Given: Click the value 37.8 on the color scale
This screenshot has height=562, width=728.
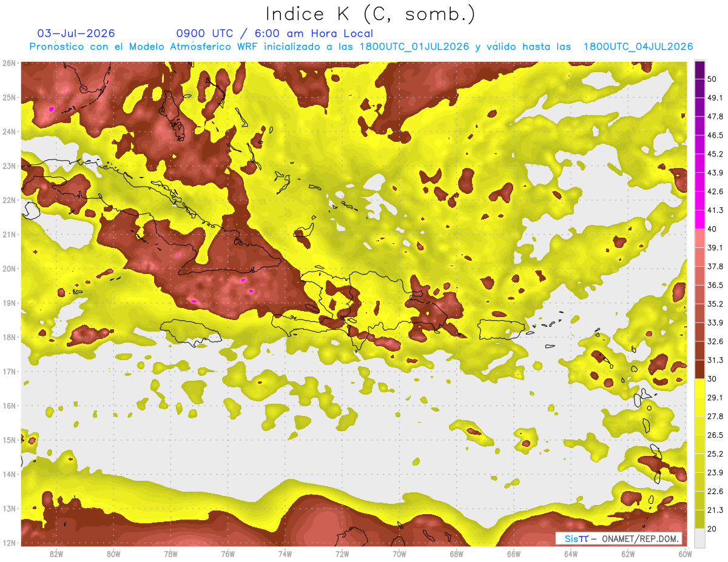Looking at the screenshot, I should coord(715,267).
